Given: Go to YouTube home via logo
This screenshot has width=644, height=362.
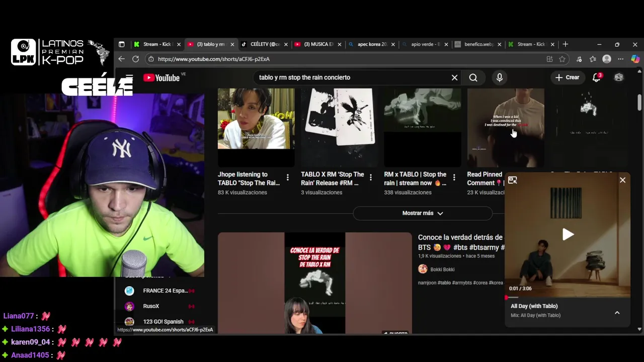Looking at the screenshot, I should tap(161, 77).
